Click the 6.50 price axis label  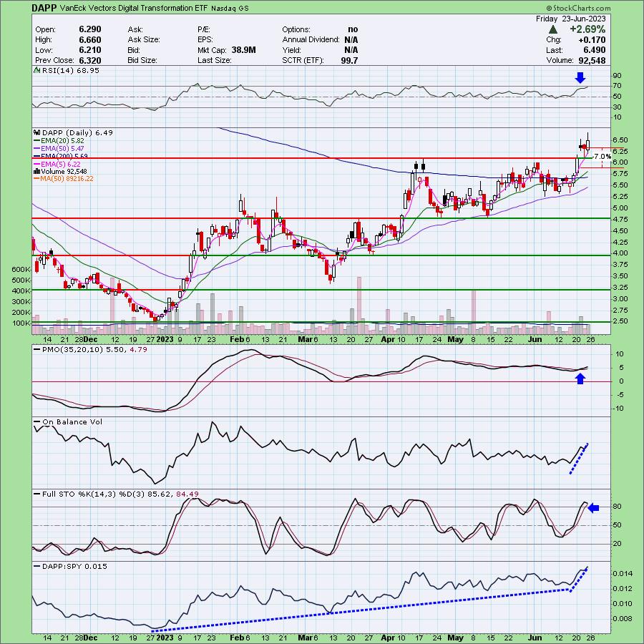[620, 140]
